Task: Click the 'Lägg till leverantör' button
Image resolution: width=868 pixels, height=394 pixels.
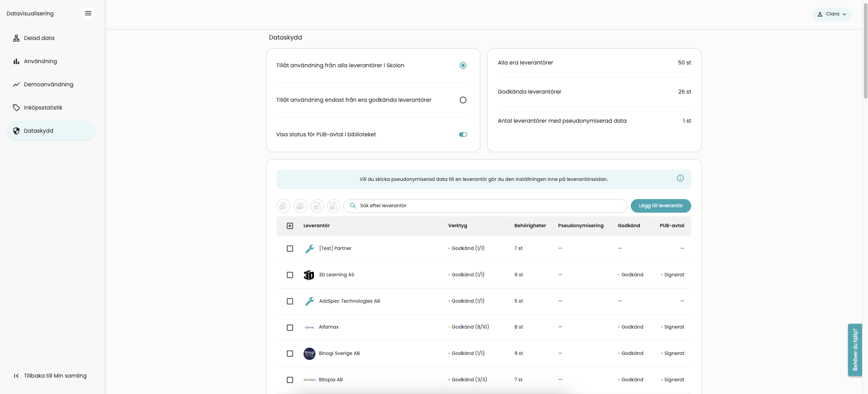Action: 661,206
